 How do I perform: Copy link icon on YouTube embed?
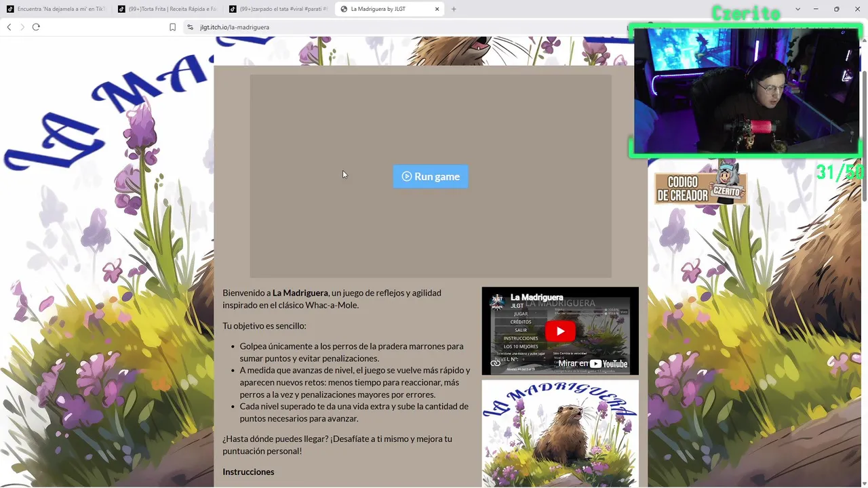(x=496, y=363)
